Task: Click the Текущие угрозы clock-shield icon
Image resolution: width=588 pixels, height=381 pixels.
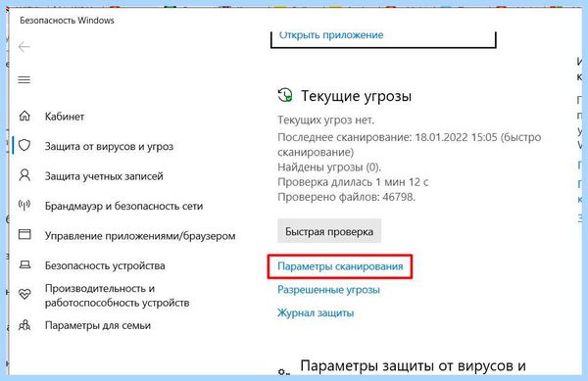Action: [285, 95]
